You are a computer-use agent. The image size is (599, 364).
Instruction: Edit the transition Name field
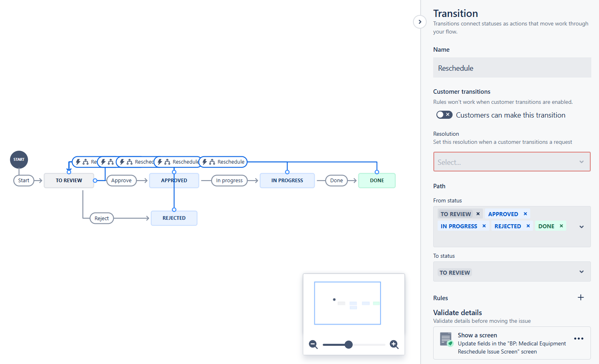pos(512,68)
